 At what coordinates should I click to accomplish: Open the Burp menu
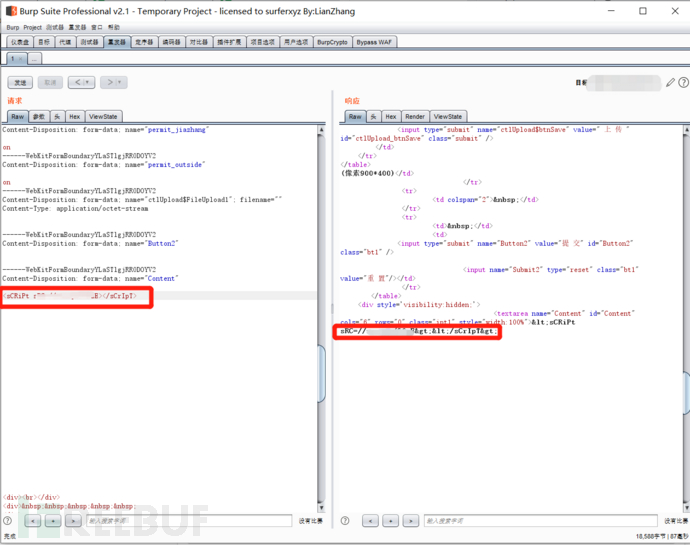13,27
